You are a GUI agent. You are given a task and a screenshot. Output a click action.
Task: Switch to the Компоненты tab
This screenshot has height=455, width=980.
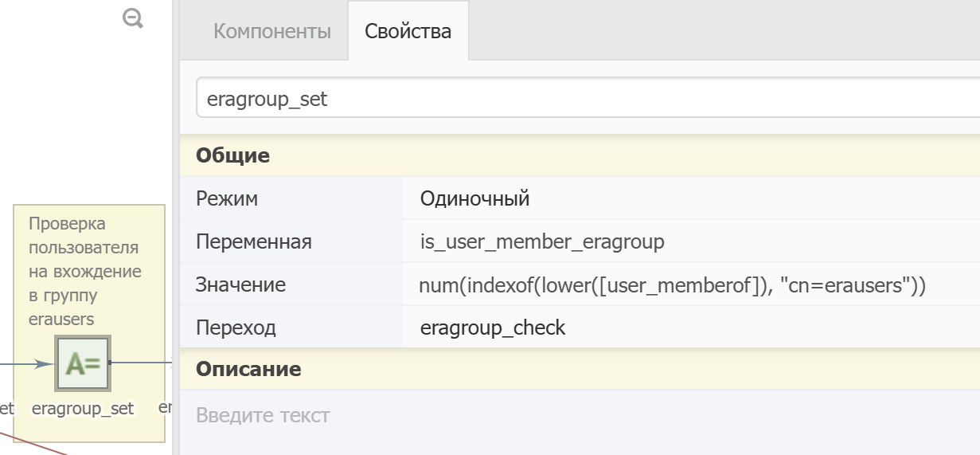(272, 31)
